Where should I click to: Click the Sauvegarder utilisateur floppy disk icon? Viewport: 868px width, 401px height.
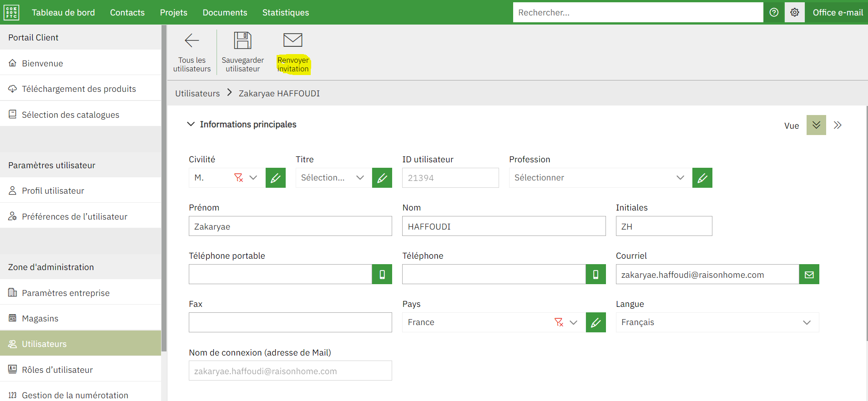[x=242, y=40]
